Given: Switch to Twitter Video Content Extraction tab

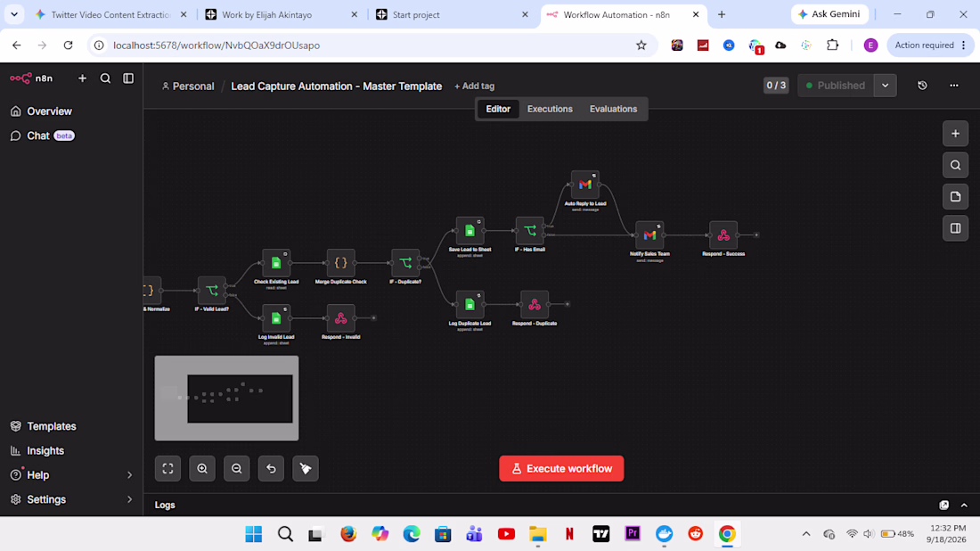Looking at the screenshot, I should tap(110, 14).
